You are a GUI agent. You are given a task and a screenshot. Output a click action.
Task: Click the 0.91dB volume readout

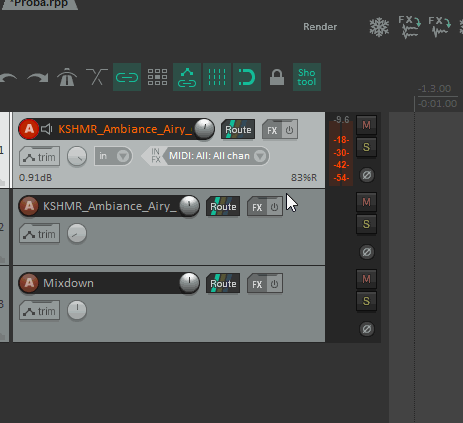[x=36, y=178]
